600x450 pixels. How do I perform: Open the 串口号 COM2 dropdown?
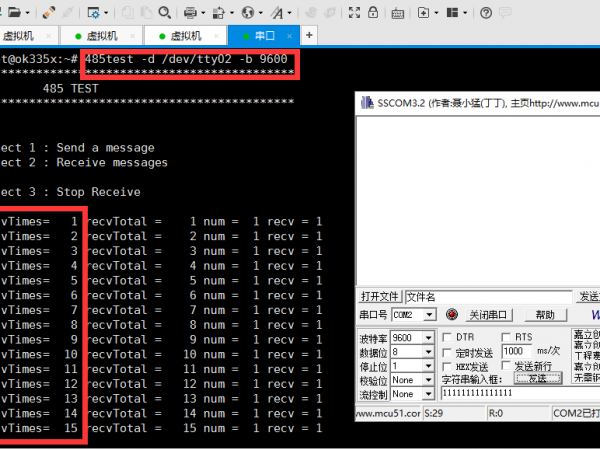click(x=430, y=315)
